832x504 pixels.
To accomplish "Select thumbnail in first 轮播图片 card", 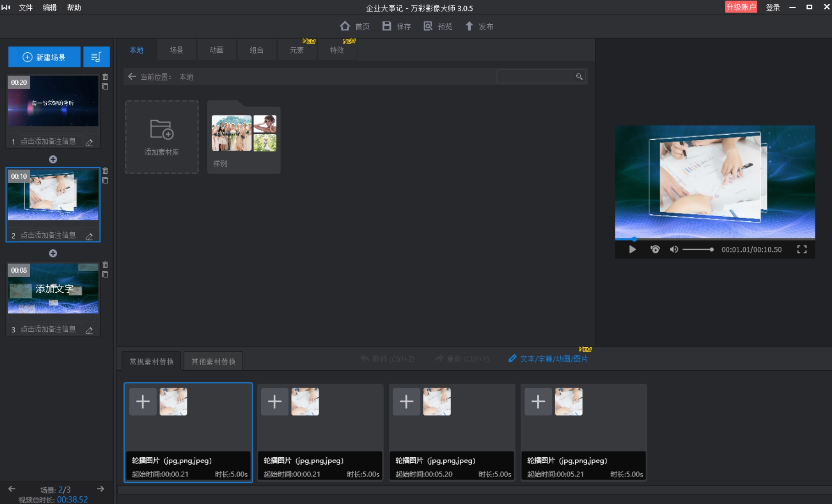I will (173, 402).
